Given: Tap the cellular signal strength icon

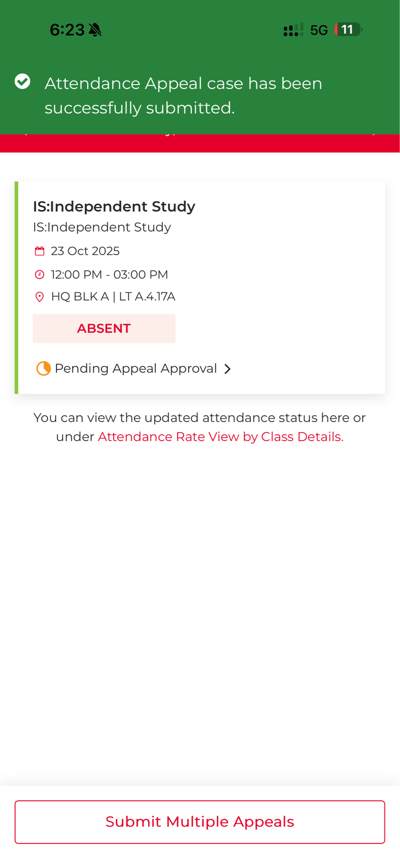Looking at the screenshot, I should point(293,30).
